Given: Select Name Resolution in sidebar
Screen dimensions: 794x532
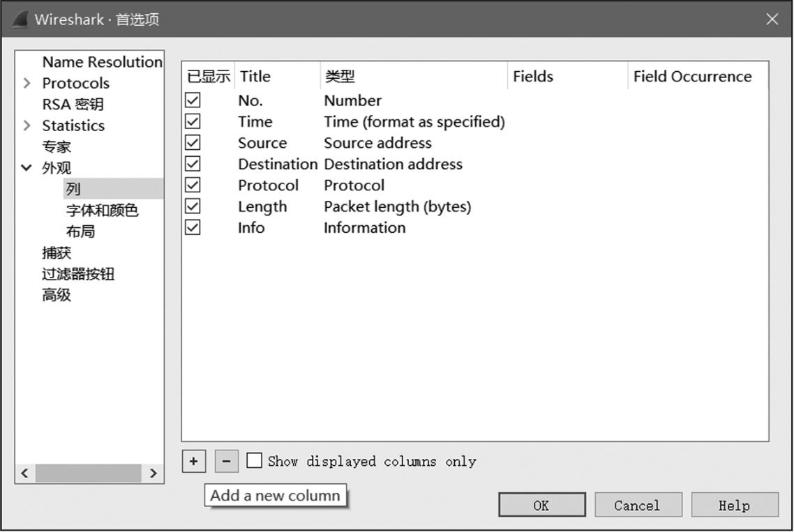Looking at the screenshot, I should click(x=103, y=62).
